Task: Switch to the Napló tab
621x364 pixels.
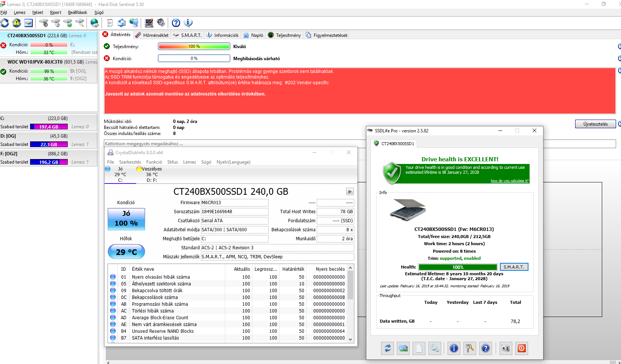Action: 254,35
